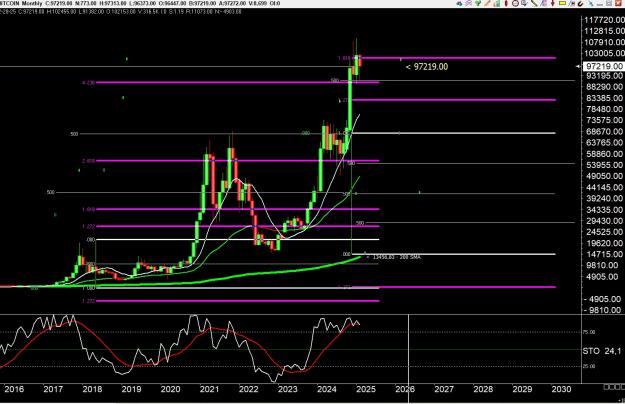Open the green bar chart toolbar icon
625x404 pixels.
coord(497,3)
